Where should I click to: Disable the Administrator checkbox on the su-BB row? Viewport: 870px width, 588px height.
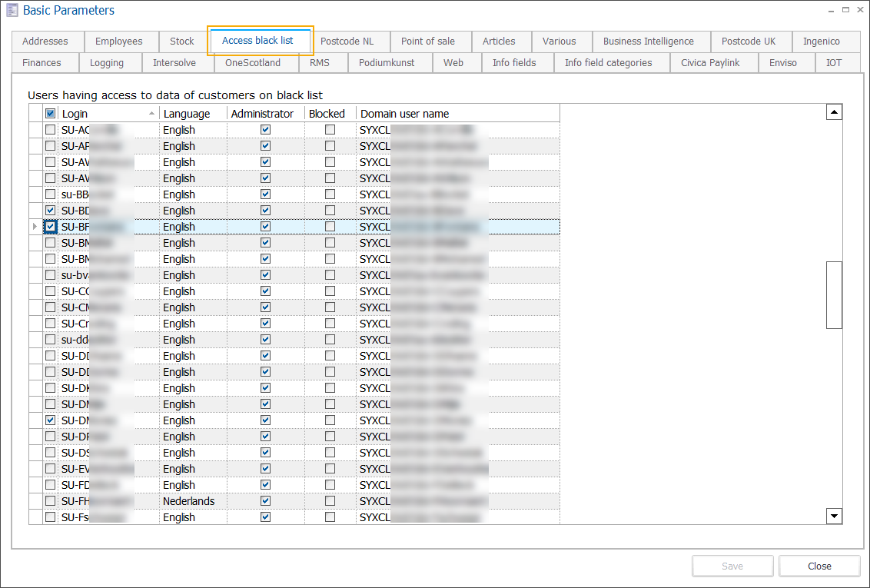(265, 194)
